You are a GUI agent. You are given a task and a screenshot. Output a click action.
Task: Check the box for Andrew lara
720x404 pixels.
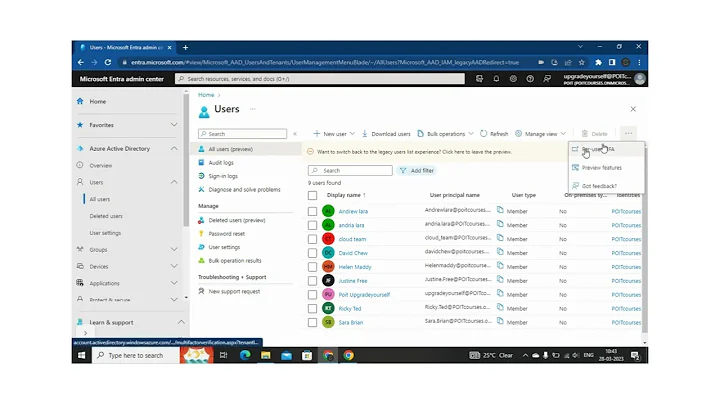click(x=312, y=211)
